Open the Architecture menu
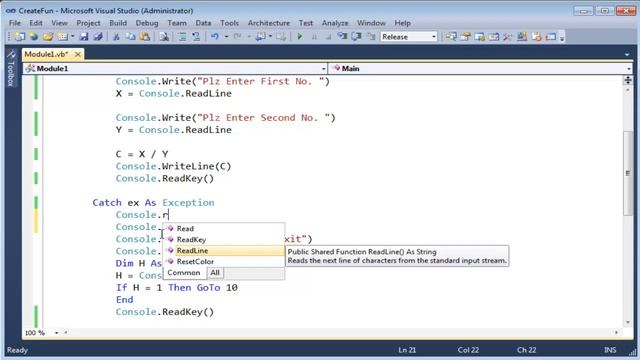The height and width of the screenshot is (360, 640). pos(269,23)
